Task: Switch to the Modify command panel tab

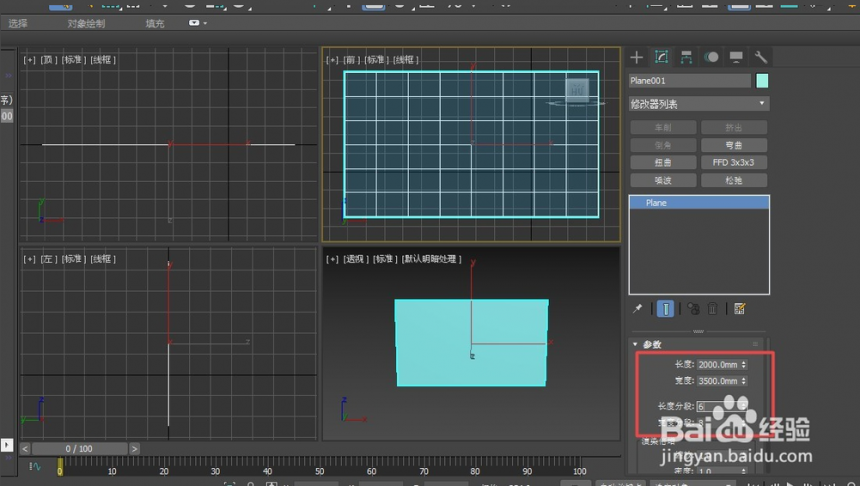Action: click(x=661, y=57)
